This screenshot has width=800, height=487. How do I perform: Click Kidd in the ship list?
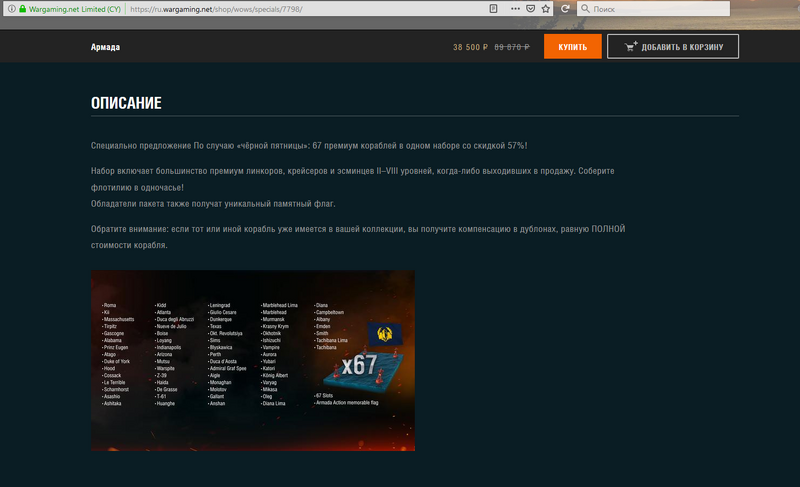click(x=161, y=305)
